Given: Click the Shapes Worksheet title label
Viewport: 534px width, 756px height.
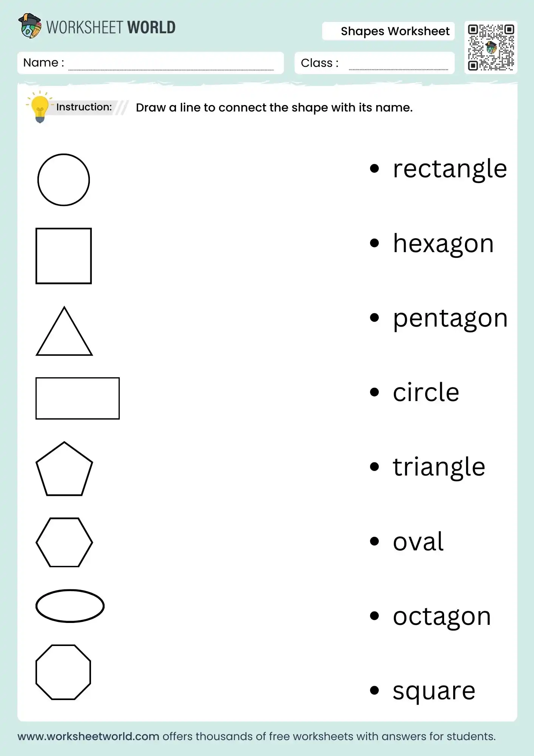Looking at the screenshot, I should tap(395, 31).
